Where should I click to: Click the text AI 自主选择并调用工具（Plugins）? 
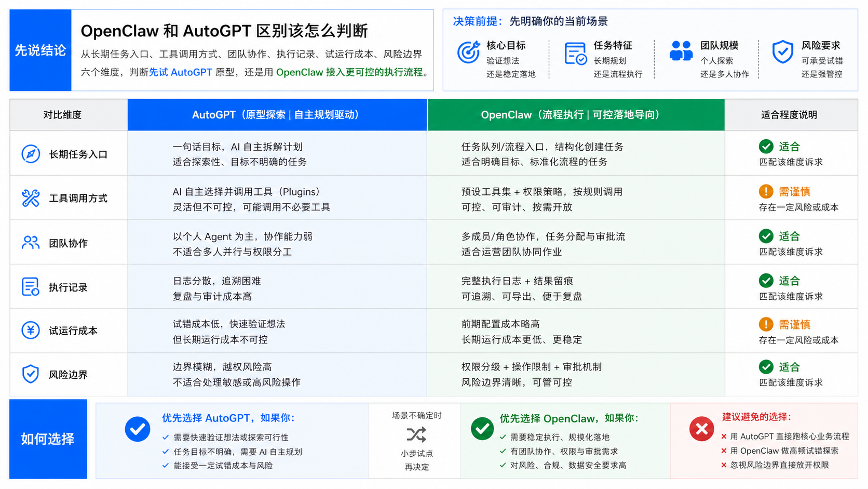click(x=247, y=192)
